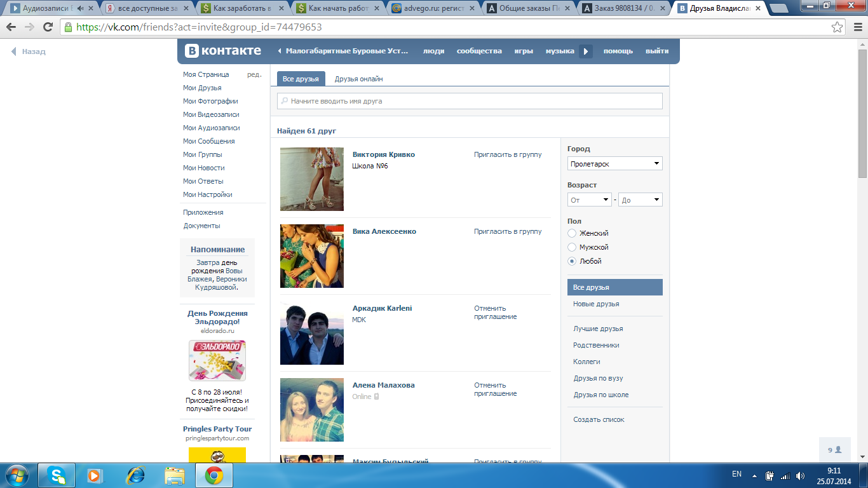Launch Internet Explorer from taskbar
The height and width of the screenshot is (488, 868).
[x=135, y=475]
